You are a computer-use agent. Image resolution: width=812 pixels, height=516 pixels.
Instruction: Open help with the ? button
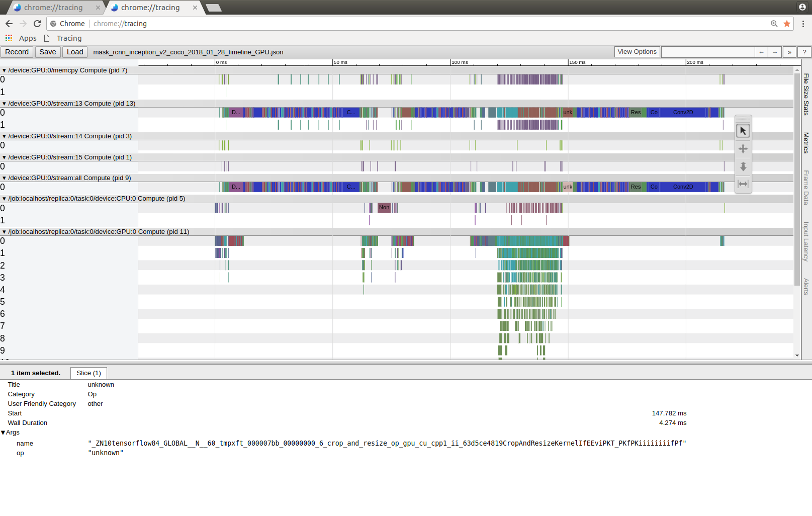[804, 52]
